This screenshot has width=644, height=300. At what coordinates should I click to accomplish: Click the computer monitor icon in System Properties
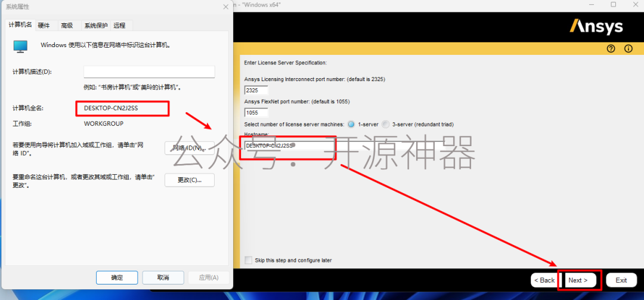point(20,46)
